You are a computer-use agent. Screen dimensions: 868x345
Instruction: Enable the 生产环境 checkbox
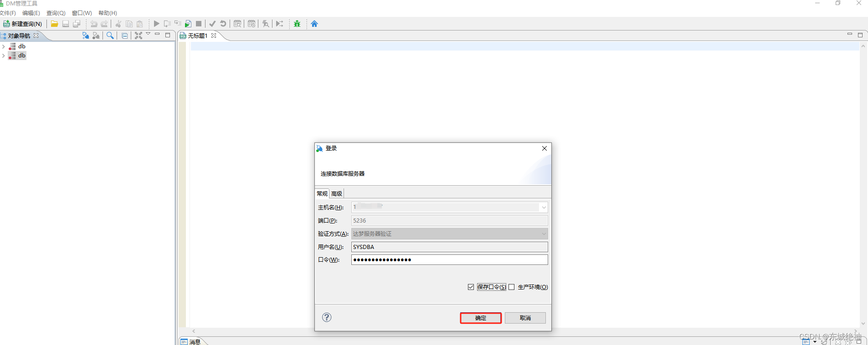[x=512, y=287]
